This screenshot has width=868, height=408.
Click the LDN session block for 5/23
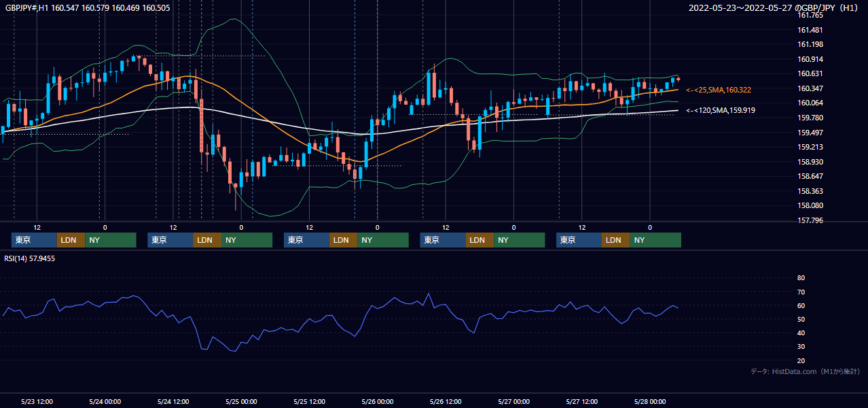(x=71, y=240)
